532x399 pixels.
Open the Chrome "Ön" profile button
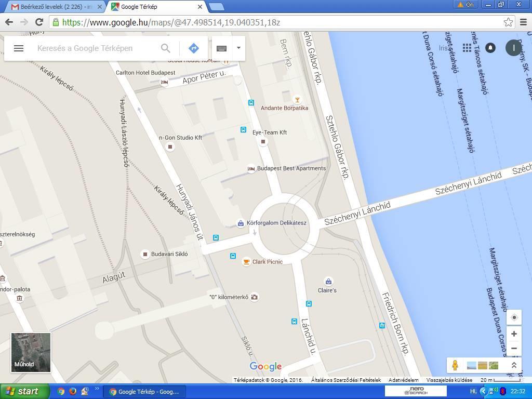[465, 4]
